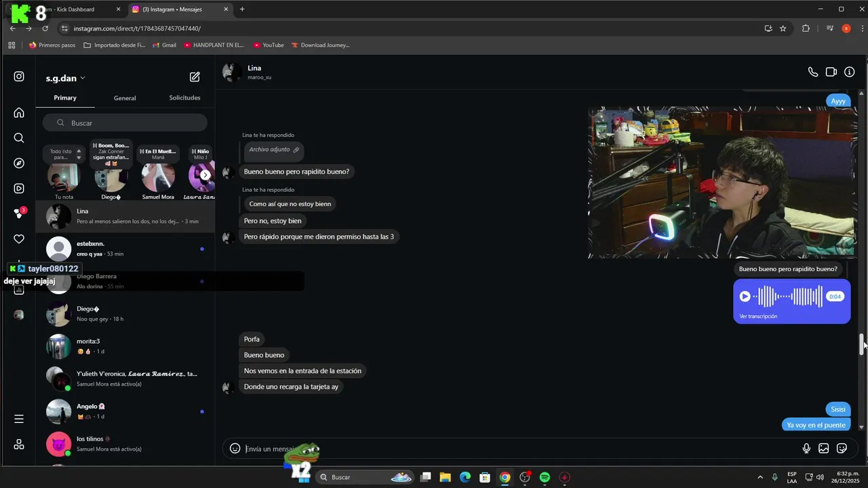Open conversation information icon
Viewport: 868px width, 488px height.
tap(850, 72)
